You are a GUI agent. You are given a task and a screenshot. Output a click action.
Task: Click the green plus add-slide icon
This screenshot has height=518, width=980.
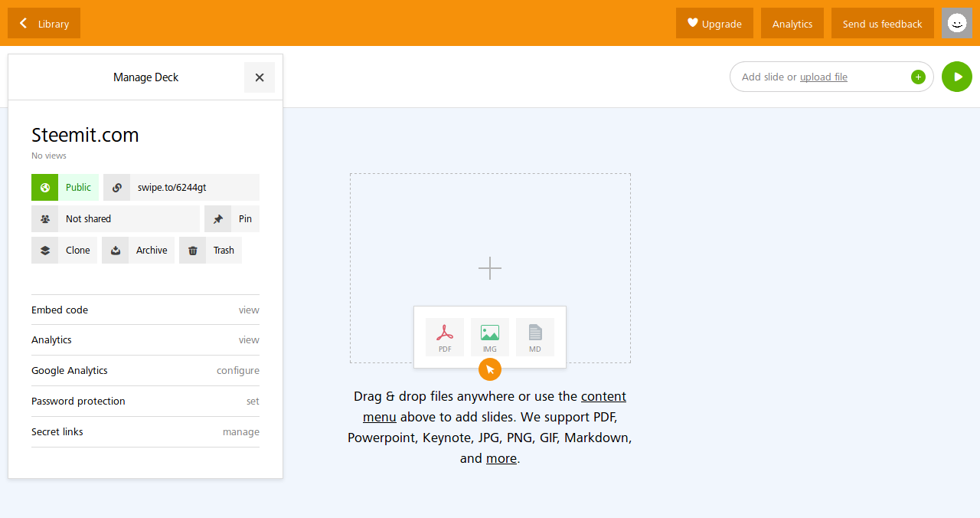point(918,77)
